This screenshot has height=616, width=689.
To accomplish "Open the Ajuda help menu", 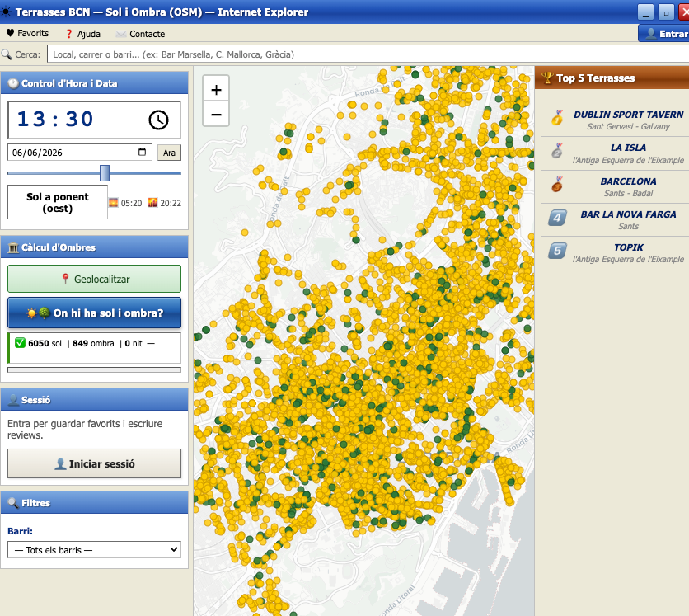I will tap(82, 34).
